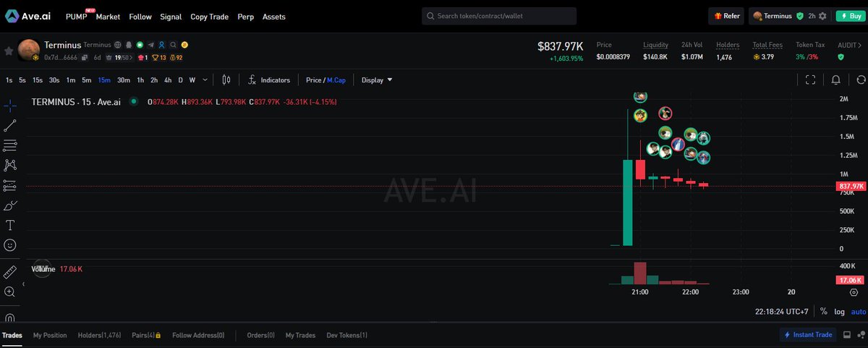The height and width of the screenshot is (348, 868).
Task: Click the 837.97K price axis label
Action: [x=851, y=187]
